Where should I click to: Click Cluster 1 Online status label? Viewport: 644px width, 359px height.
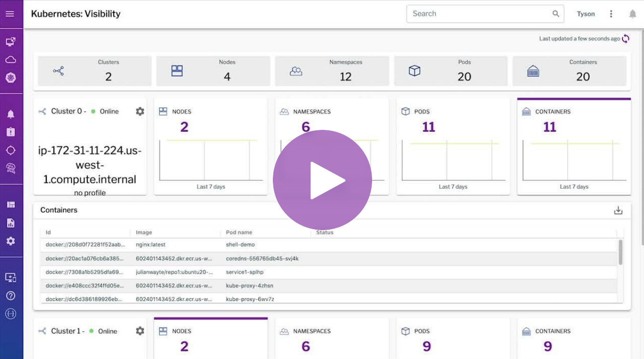tap(108, 331)
